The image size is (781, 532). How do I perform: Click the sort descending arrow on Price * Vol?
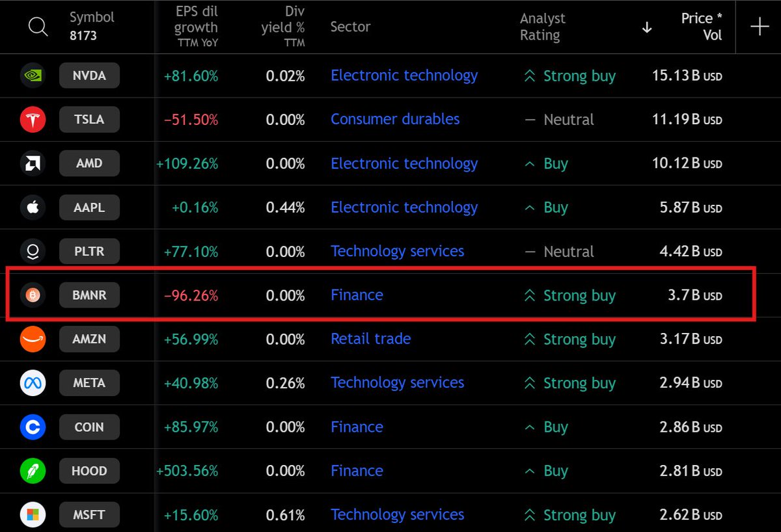click(x=647, y=27)
